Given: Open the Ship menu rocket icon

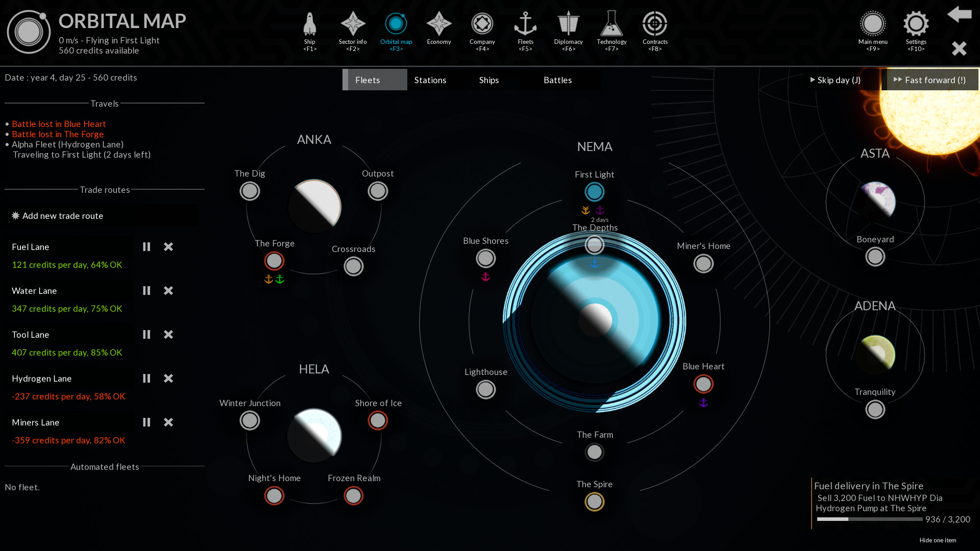Looking at the screenshot, I should [310, 24].
